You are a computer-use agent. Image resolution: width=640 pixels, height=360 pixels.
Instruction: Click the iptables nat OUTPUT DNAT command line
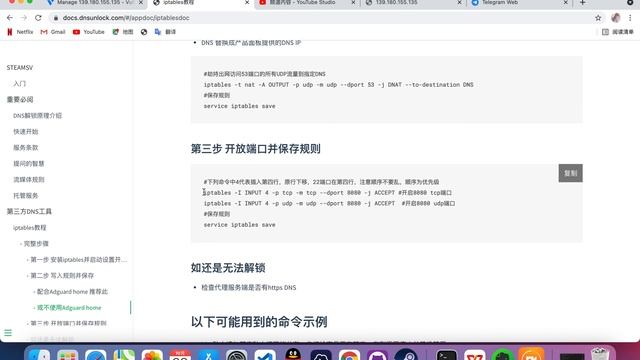pos(338,85)
